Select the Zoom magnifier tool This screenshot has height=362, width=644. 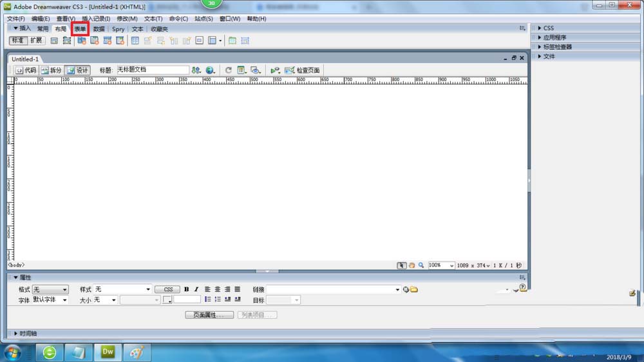[421, 265]
